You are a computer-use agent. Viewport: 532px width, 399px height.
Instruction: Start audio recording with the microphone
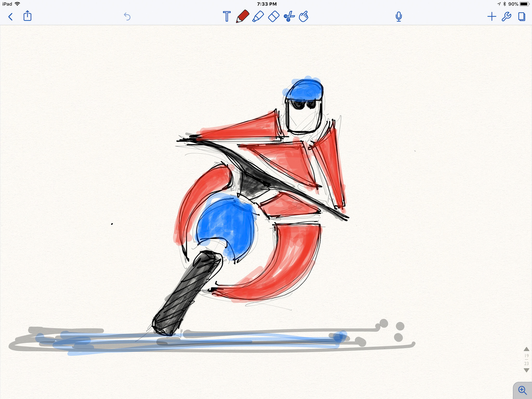tap(398, 17)
